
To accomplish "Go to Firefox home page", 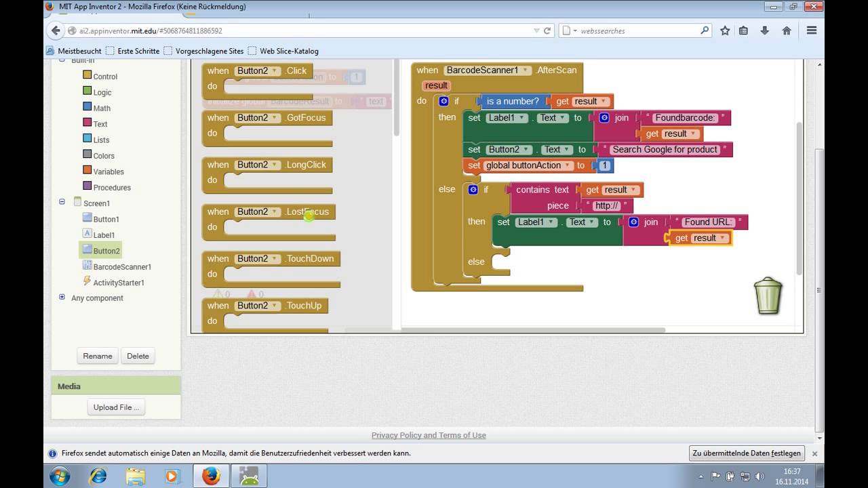I will coord(787,30).
